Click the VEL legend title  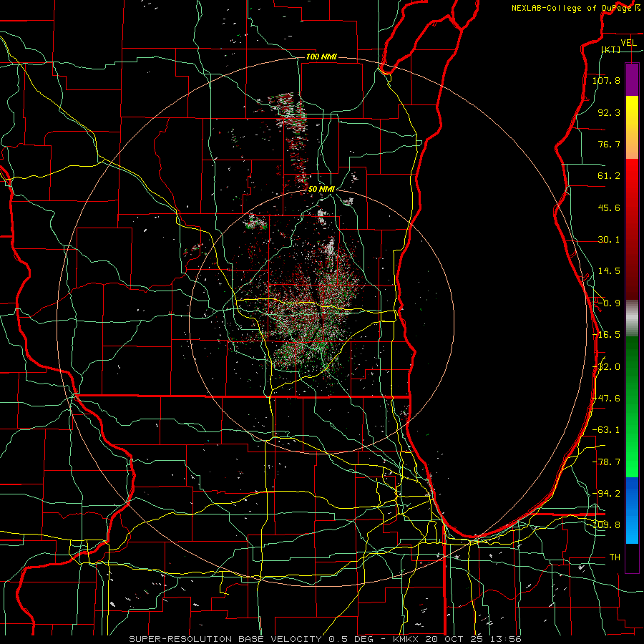628,43
